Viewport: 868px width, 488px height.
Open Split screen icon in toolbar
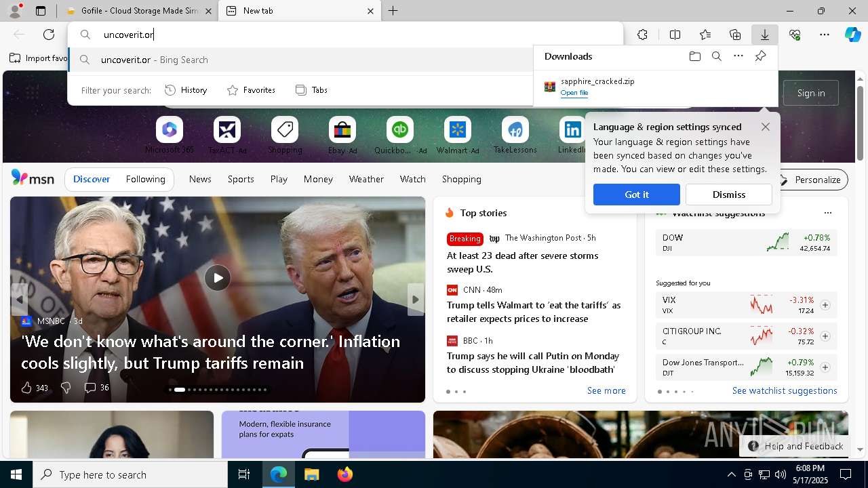675,35
